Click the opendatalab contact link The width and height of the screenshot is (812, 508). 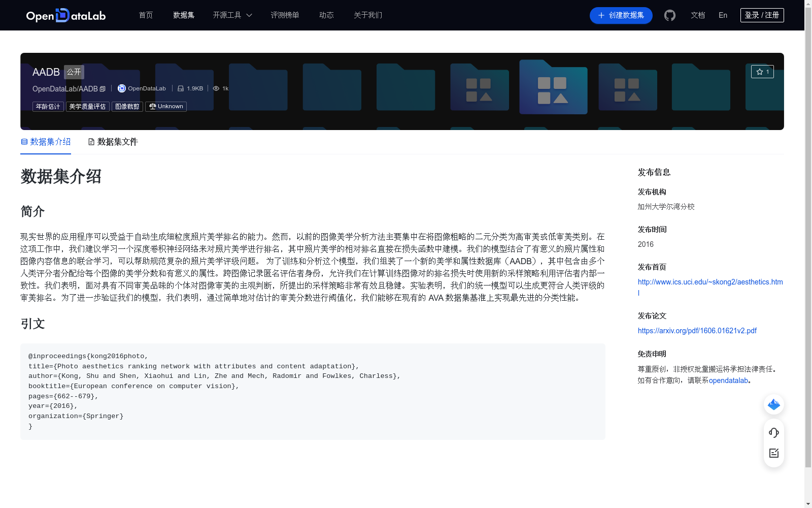[x=728, y=380]
